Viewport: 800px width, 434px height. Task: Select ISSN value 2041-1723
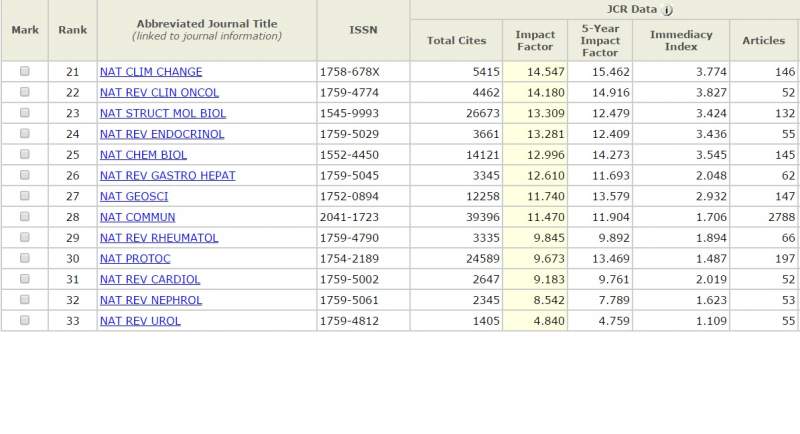click(349, 217)
